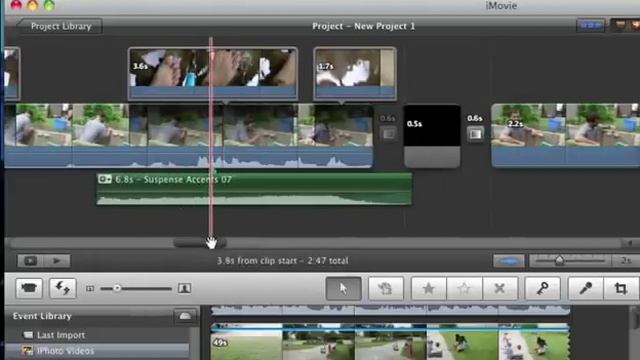This screenshot has width=640, height=360.
Task: Click the project horizontal scrollbar thumb
Action: point(200,243)
